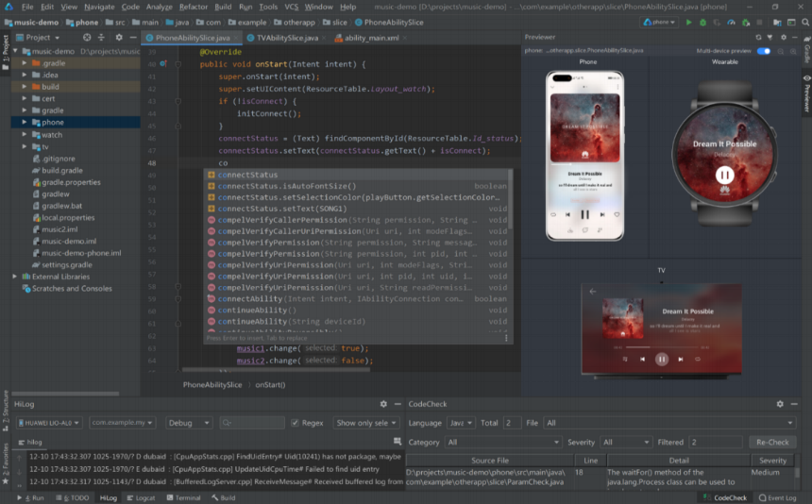The image size is (812, 504).
Task: Open the Debug log level dropdown
Action: (189, 423)
